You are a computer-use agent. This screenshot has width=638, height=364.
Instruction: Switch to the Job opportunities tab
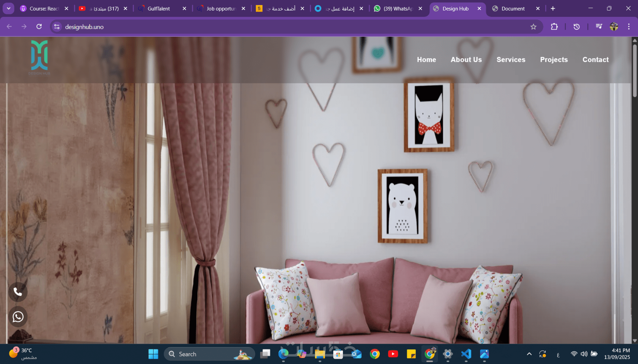point(221,8)
